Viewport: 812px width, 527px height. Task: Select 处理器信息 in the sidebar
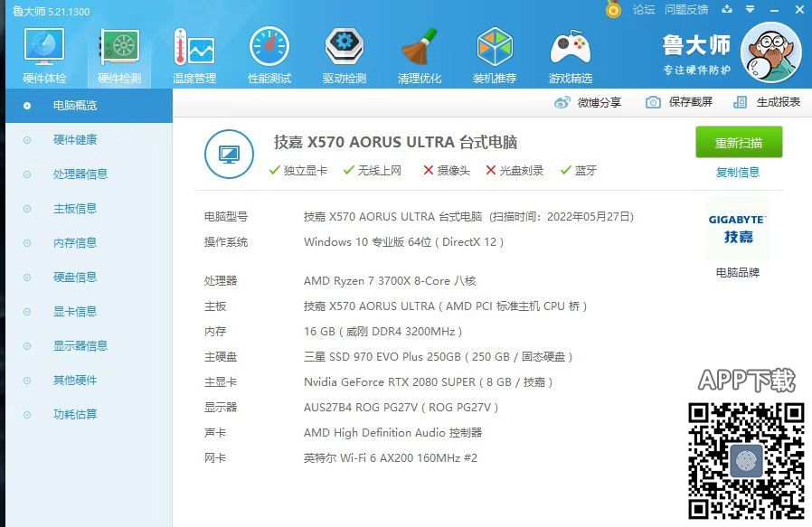point(80,174)
